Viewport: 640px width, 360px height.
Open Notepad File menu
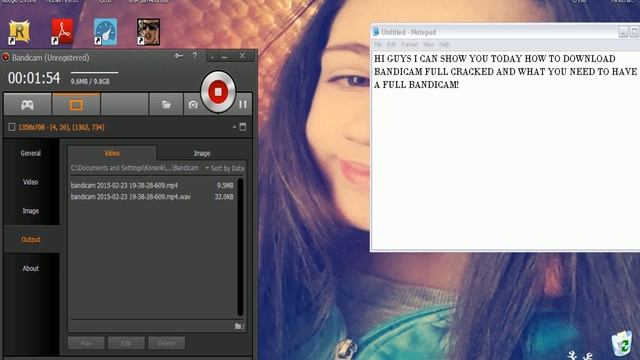pos(378,44)
